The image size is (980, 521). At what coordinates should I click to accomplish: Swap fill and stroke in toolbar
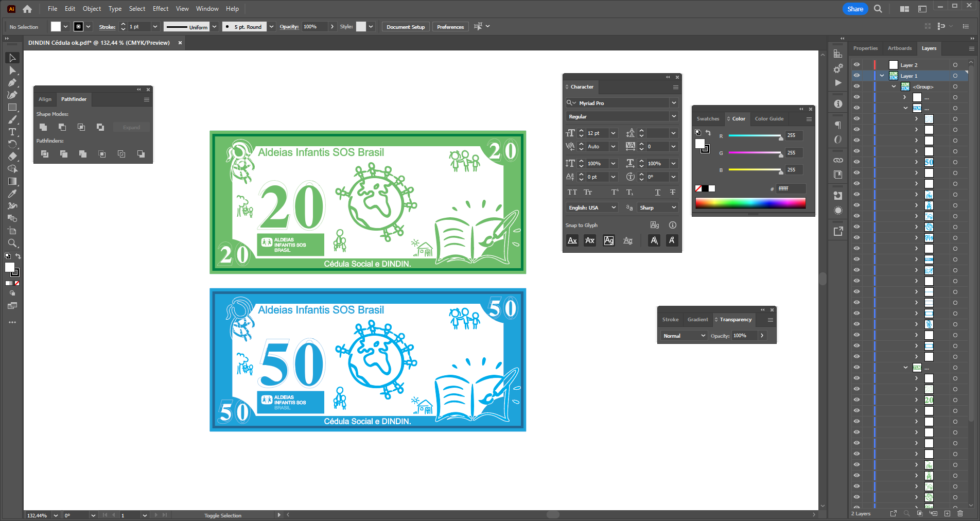pyautogui.click(x=18, y=256)
